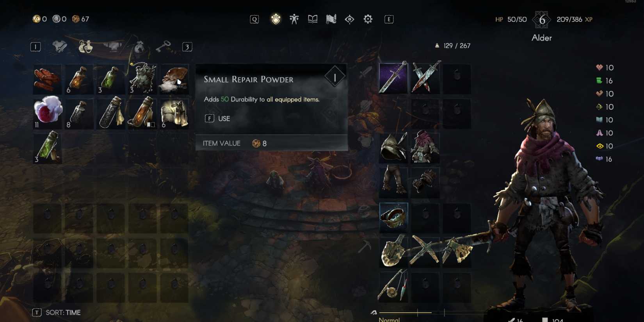Change the Sort: Time ordering
The image size is (644, 322).
[x=57, y=313]
